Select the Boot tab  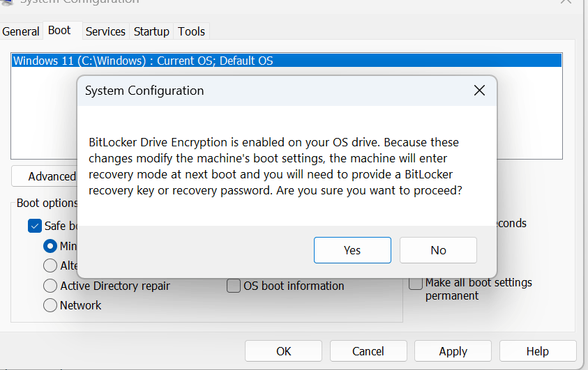(x=59, y=31)
